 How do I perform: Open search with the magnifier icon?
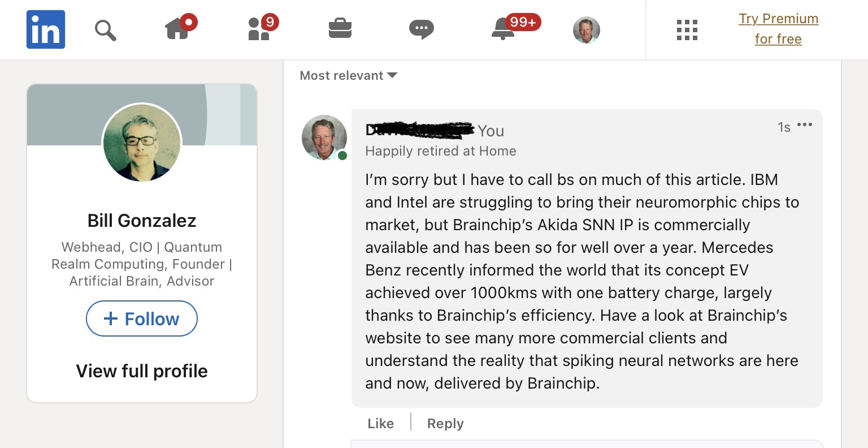point(105,30)
